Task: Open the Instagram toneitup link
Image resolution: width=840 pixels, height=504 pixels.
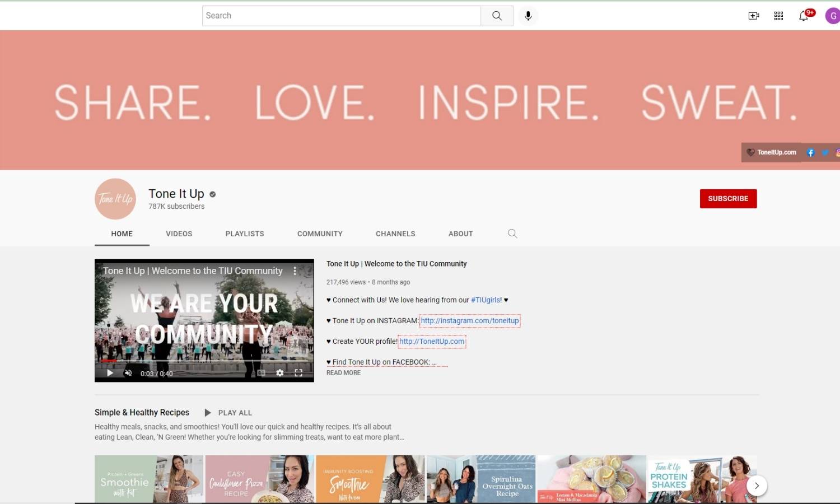Action: [x=470, y=321]
